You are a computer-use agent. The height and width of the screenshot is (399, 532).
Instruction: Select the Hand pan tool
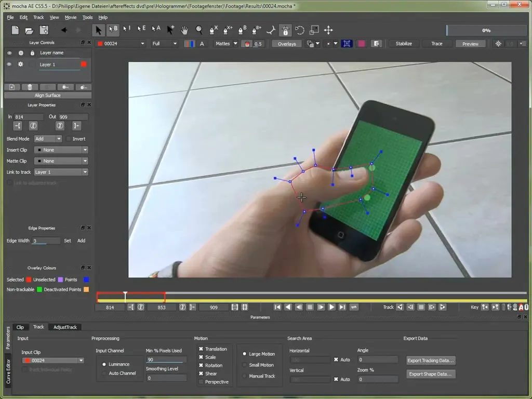[184, 30]
